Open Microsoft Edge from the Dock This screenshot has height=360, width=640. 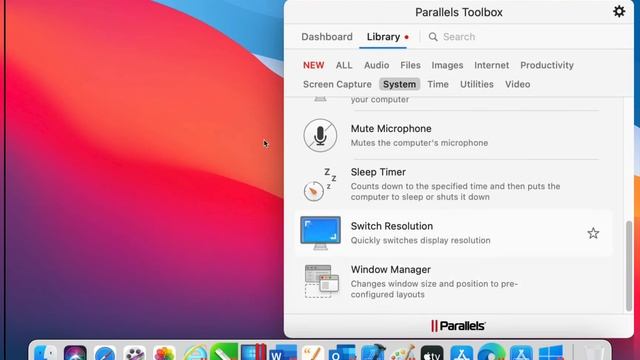pyautogui.click(x=491, y=353)
